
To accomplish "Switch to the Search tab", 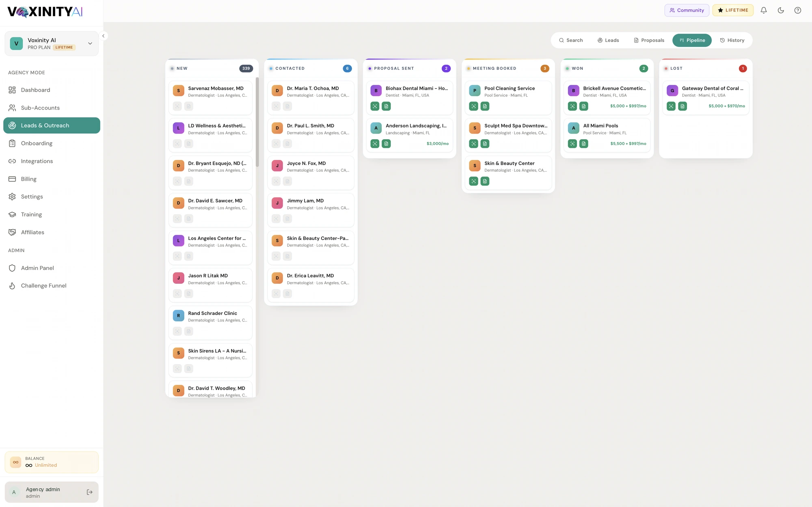I will [570, 40].
